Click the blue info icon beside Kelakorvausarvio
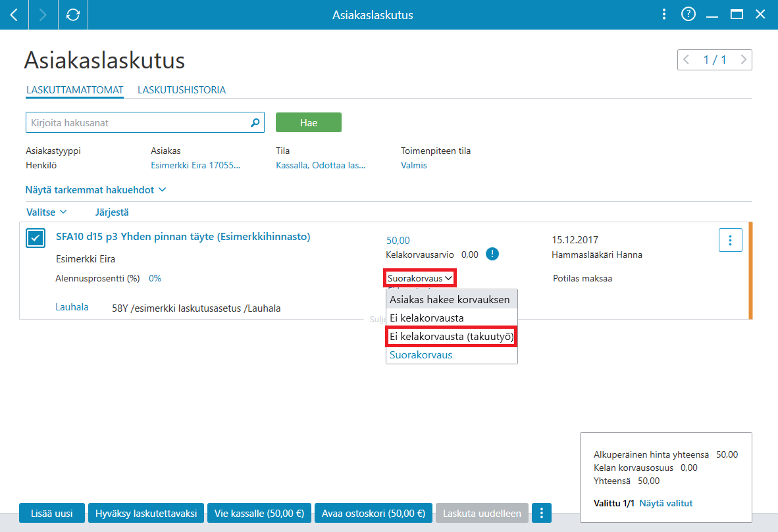Screen dimensions: 778x532 (x=492, y=254)
